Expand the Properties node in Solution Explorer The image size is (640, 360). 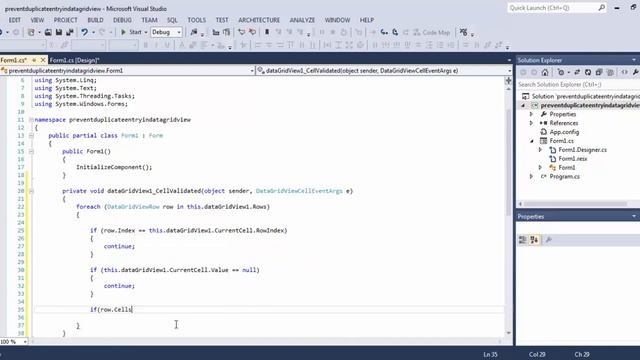531,114
